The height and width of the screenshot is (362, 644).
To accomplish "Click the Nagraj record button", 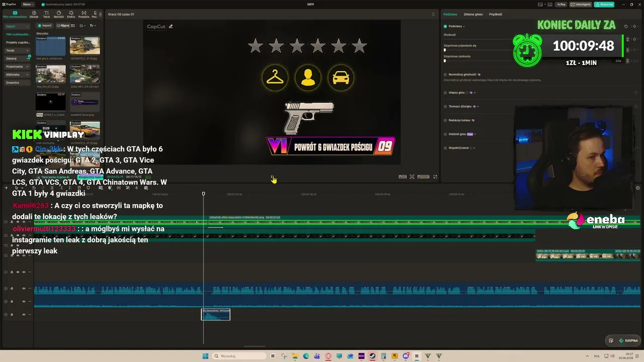I will [x=63, y=26].
